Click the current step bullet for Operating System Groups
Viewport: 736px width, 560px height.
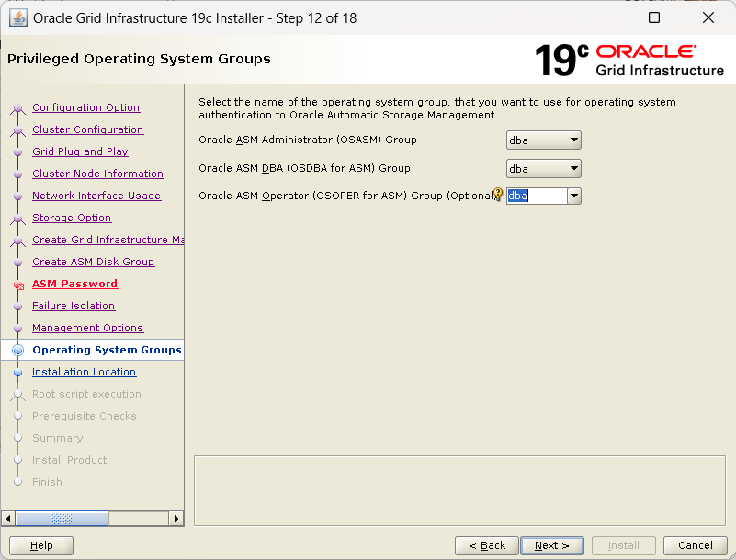click(17, 350)
